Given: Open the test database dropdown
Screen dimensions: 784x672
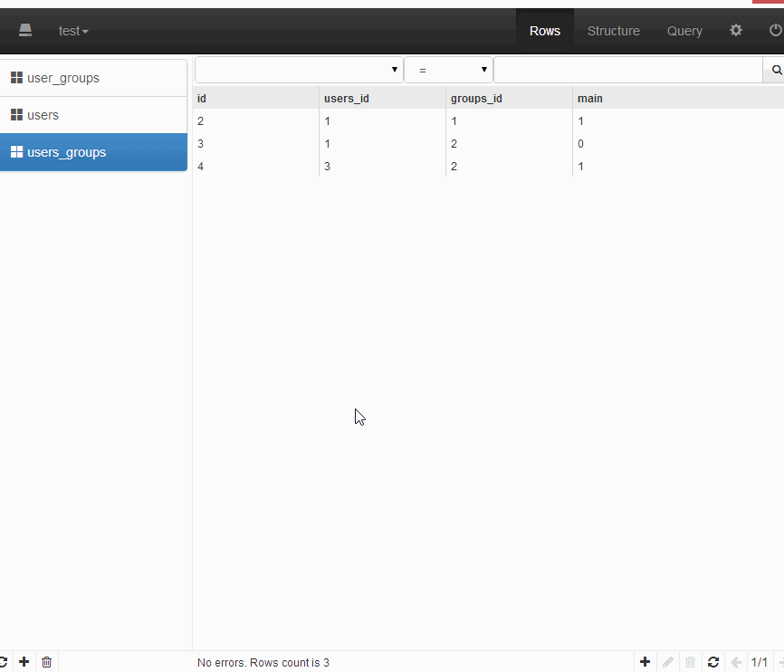Looking at the screenshot, I should click(x=73, y=31).
